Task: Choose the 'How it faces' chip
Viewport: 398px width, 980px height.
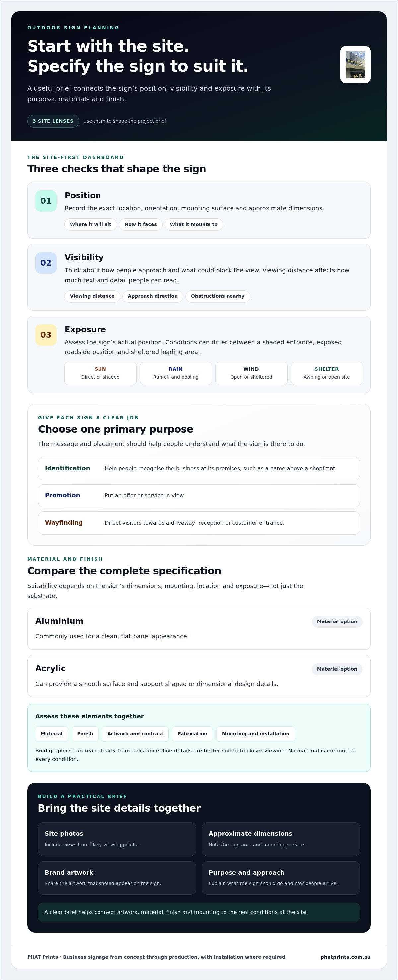Action: click(141, 225)
